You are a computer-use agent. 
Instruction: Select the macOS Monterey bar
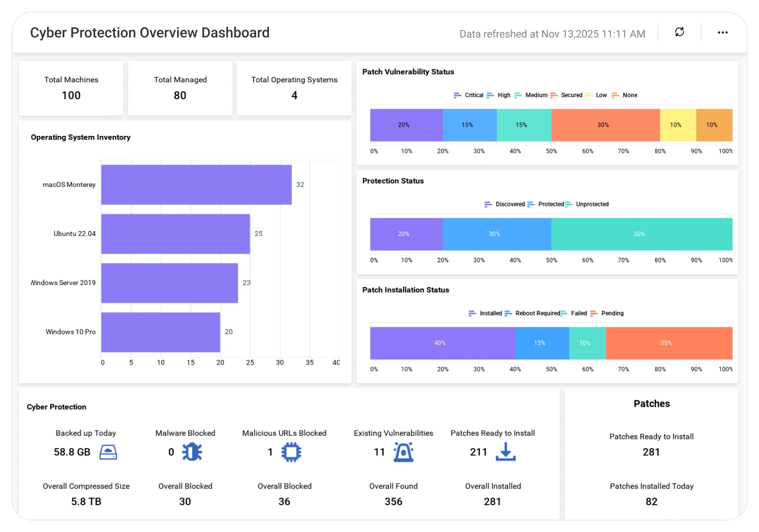196,185
